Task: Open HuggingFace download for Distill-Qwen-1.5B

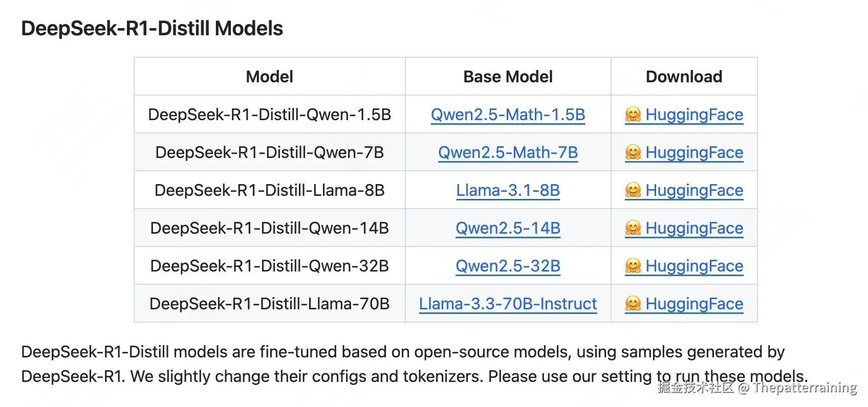Action: (x=694, y=115)
